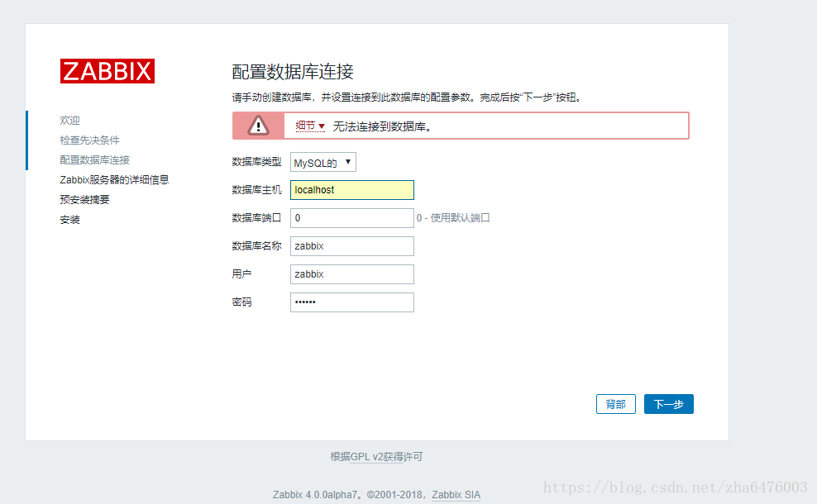Expand the 细节 error details
The width and height of the screenshot is (817, 504).
310,126
